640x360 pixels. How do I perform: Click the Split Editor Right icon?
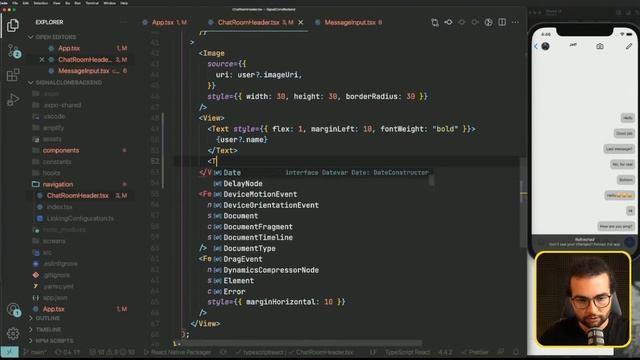[502, 22]
